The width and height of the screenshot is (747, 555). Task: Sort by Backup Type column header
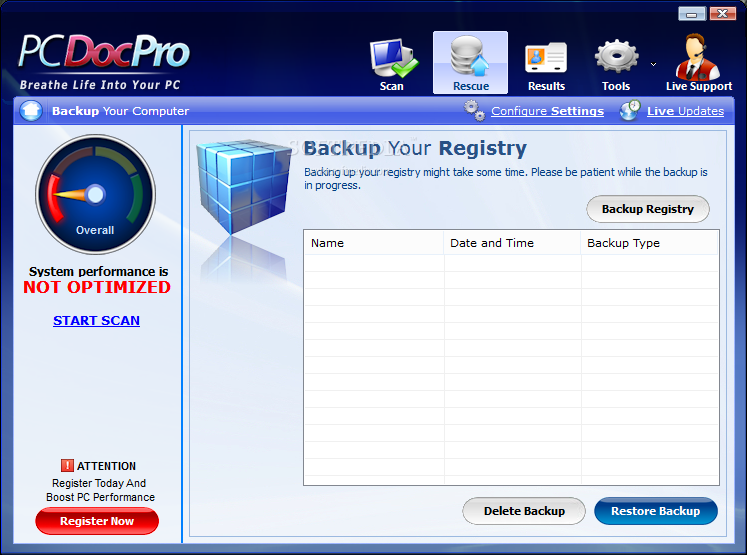click(649, 243)
